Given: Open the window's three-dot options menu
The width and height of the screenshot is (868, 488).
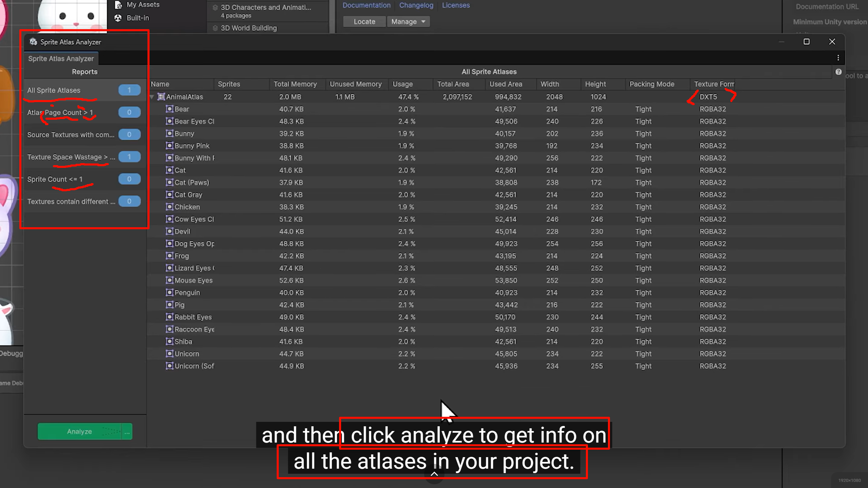Looking at the screenshot, I should point(838,58).
